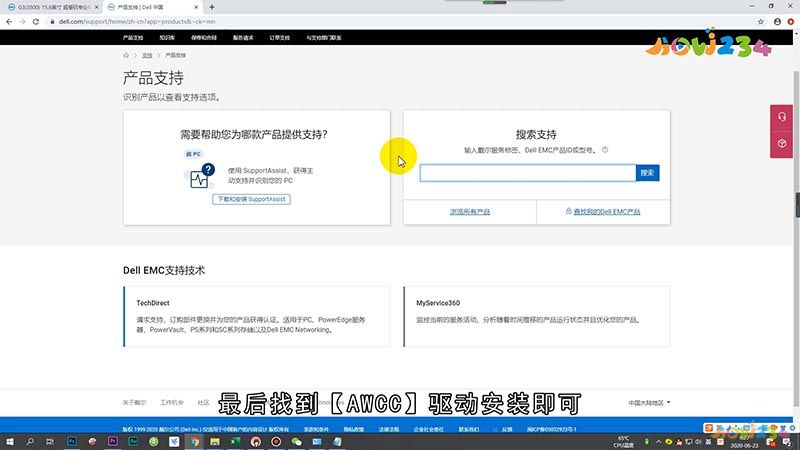Open the 保修和合同 navigation menu
Image resolution: width=800 pixels, height=450 pixels.
point(204,38)
